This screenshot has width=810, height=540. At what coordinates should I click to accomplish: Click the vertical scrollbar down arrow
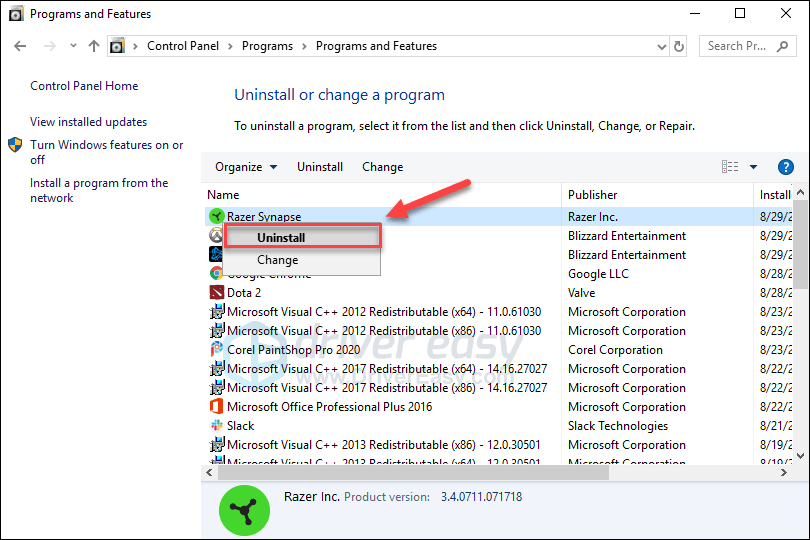800,456
